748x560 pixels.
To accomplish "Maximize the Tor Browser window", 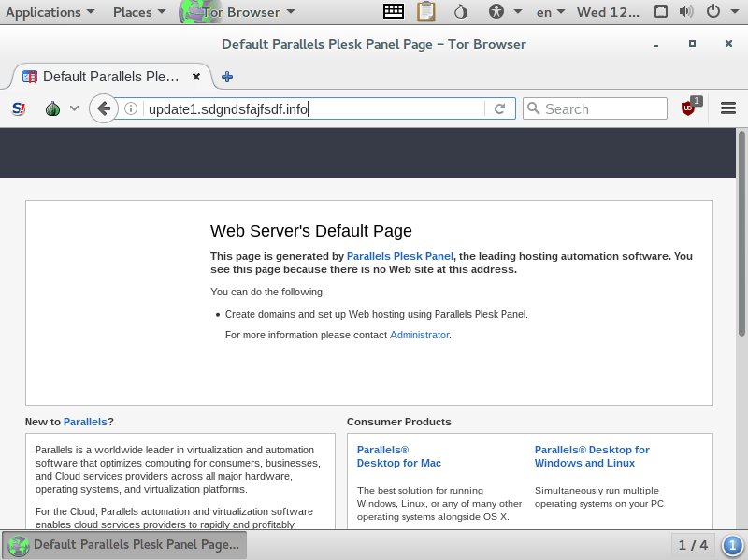I will point(692,43).
